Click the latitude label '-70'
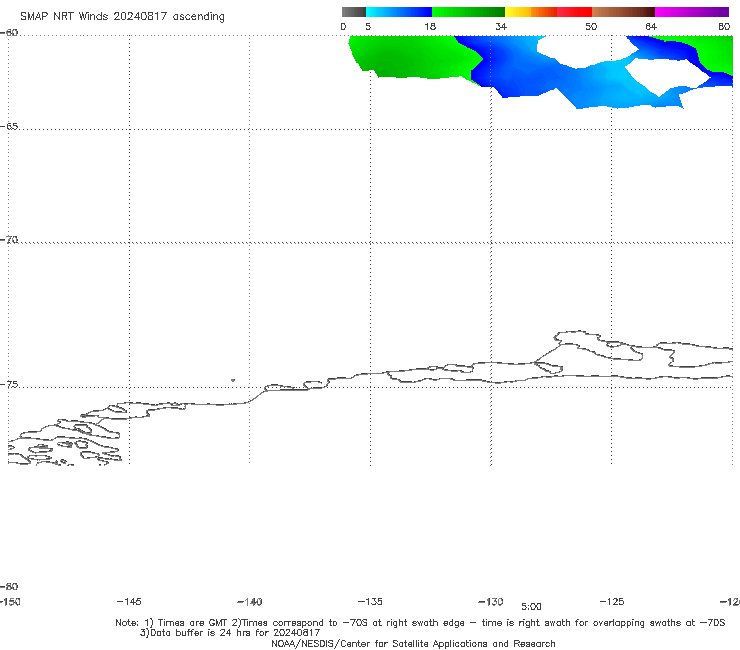The width and height of the screenshot is (740, 650). coord(9,240)
